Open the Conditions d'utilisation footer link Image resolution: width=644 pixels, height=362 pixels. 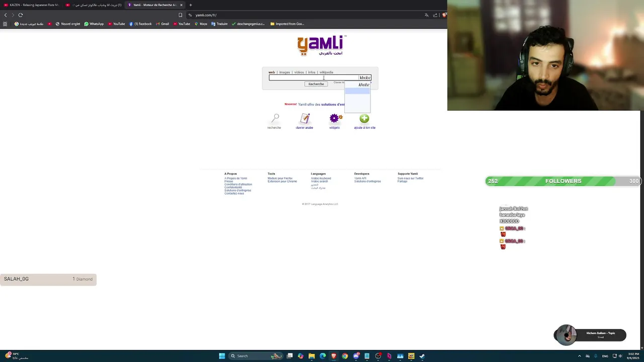pos(238,185)
